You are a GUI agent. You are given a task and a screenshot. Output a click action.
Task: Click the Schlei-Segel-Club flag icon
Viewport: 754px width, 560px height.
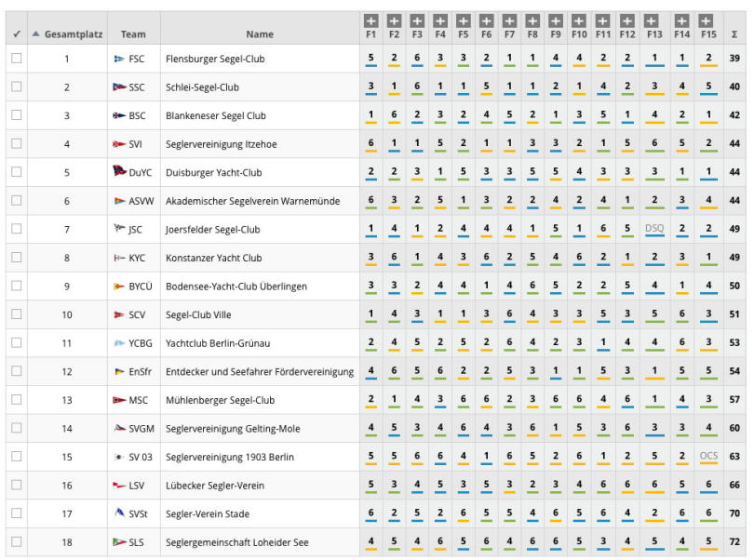(119, 87)
